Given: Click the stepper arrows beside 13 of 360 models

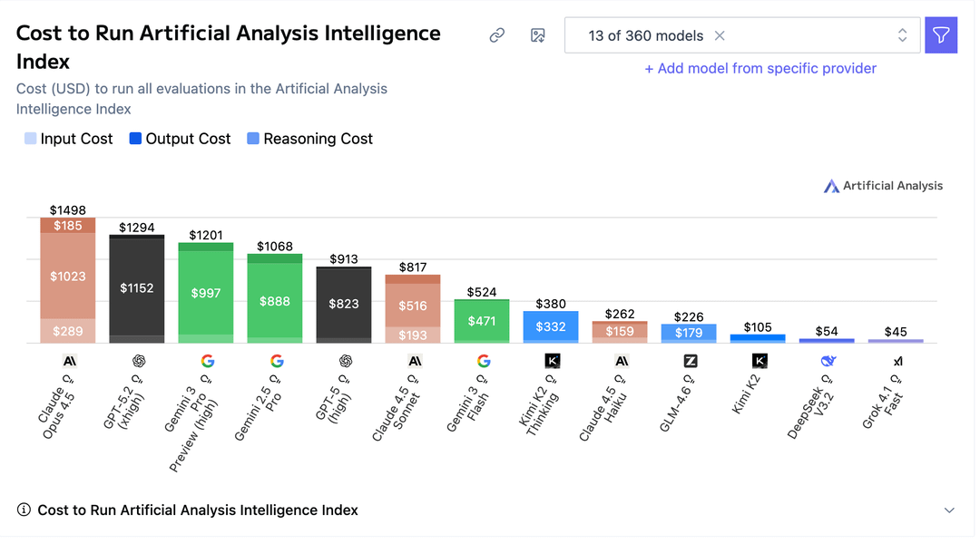Looking at the screenshot, I should point(902,35).
